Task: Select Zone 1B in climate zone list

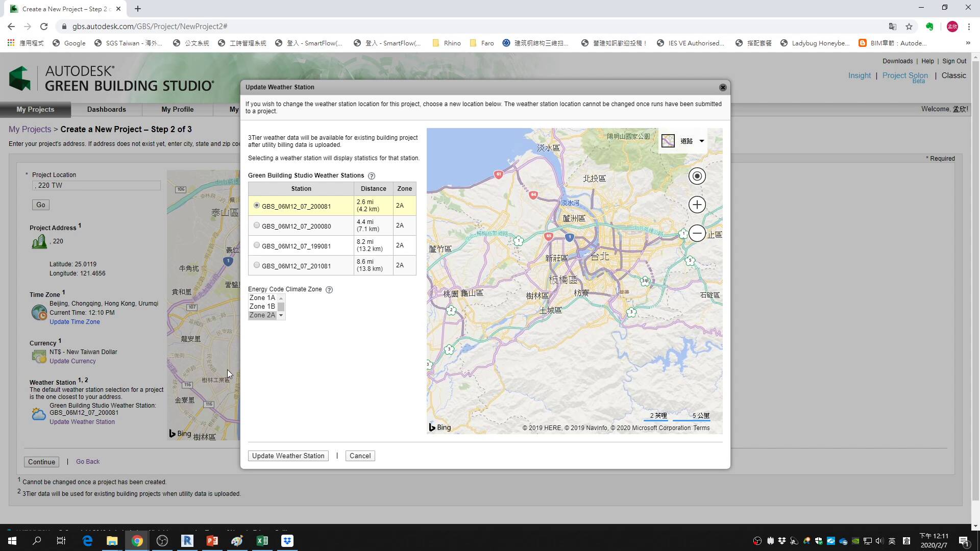Action: click(262, 307)
